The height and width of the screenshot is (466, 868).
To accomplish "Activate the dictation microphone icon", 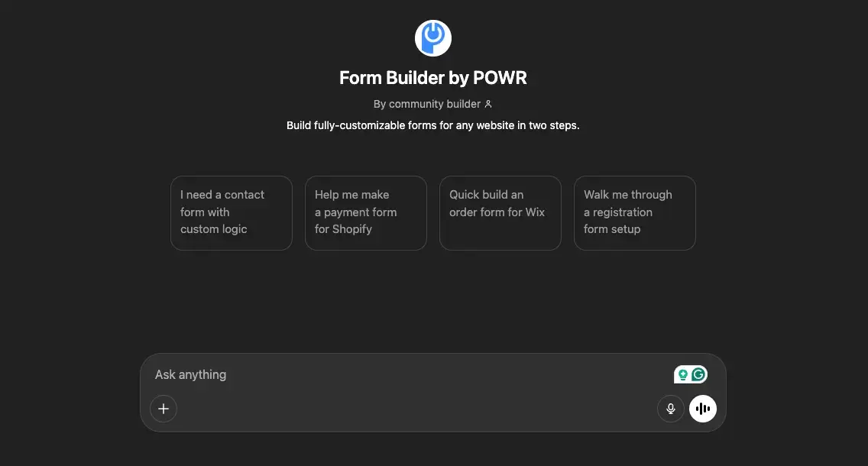I will point(670,408).
